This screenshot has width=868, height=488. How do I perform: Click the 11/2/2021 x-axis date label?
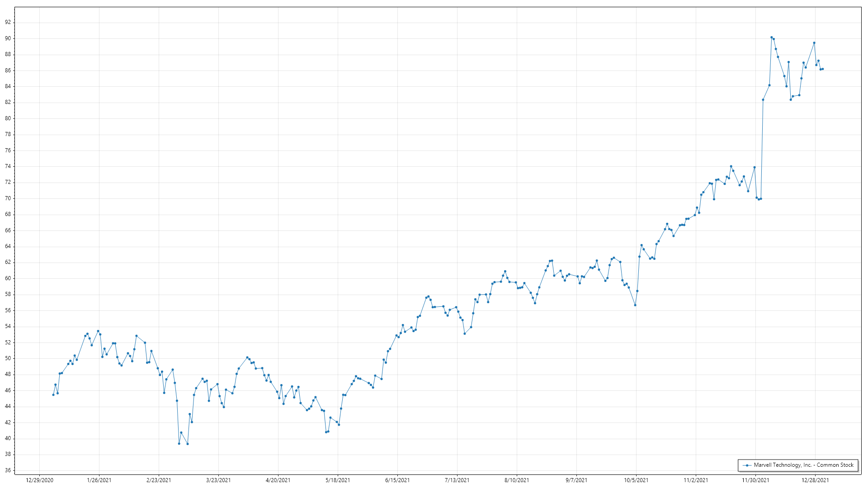[x=696, y=480]
